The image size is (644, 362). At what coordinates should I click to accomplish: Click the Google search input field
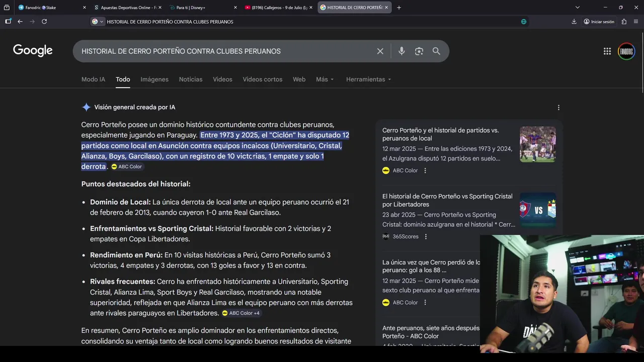tap(226, 51)
